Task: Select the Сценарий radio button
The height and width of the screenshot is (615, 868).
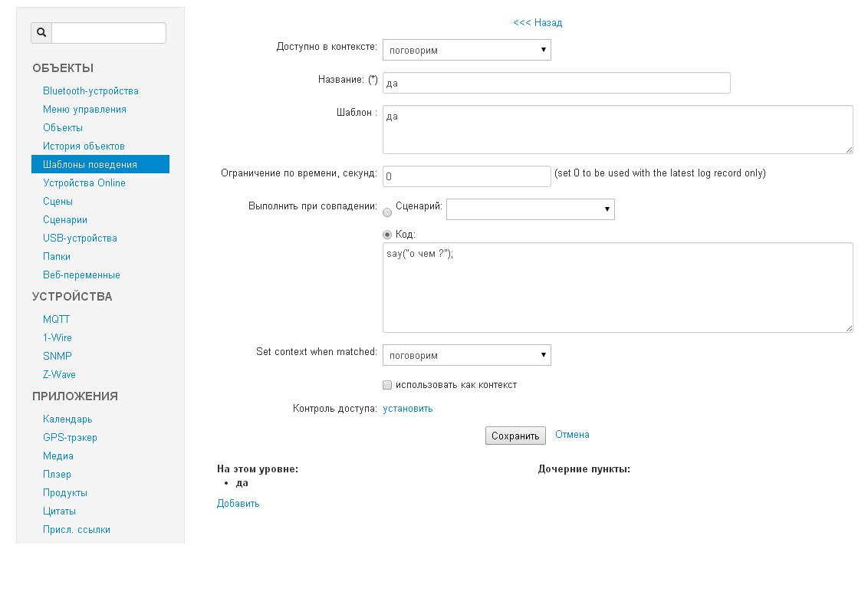Action: pos(387,212)
